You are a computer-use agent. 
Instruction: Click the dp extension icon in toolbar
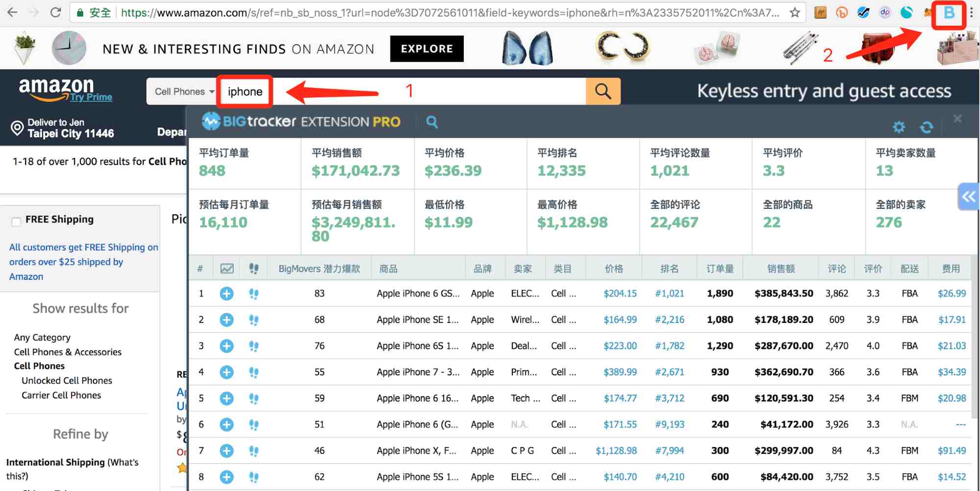[x=885, y=12]
